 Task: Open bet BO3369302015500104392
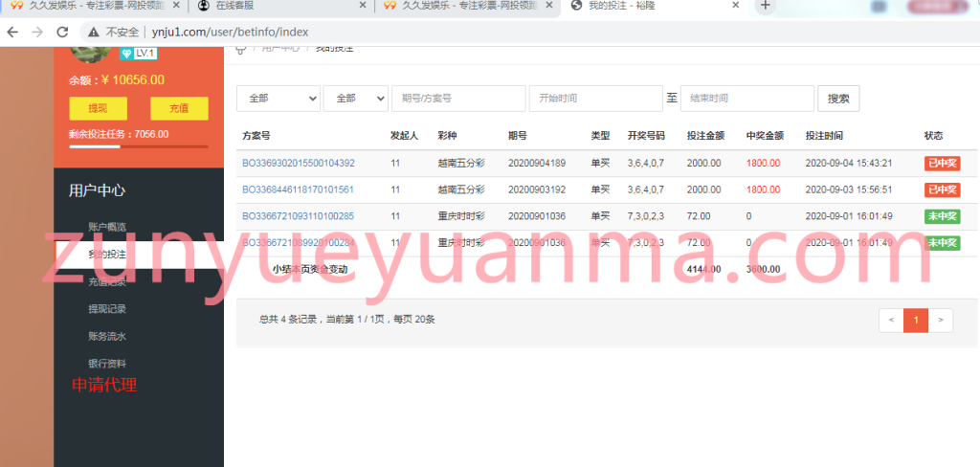(299, 164)
